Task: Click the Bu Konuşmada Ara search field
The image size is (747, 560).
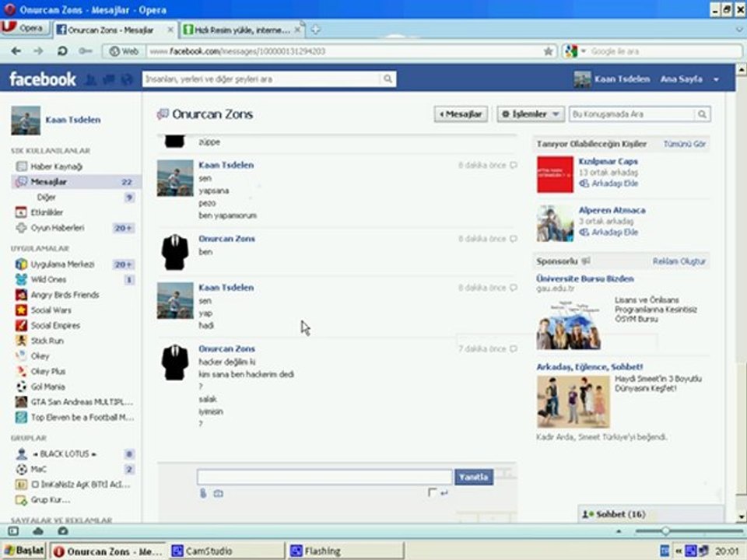Action: (x=632, y=114)
